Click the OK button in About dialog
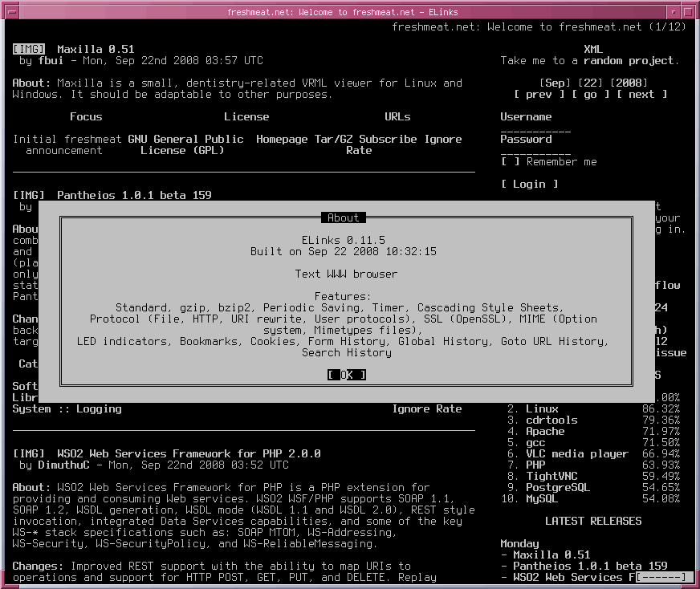Image resolution: width=700 pixels, height=589 pixels. [x=347, y=375]
